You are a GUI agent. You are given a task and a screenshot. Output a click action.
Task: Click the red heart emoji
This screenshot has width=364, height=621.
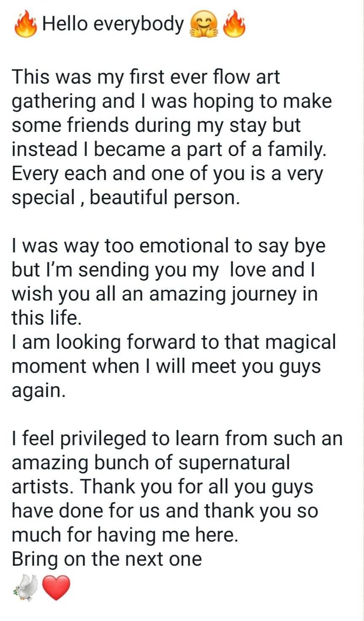[x=56, y=588]
